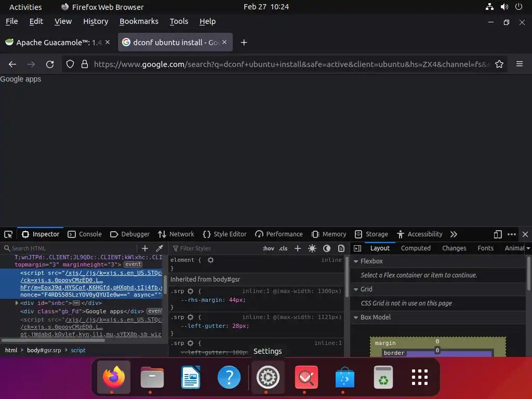Toggle Responsive Design Mode icon
Viewport: 532px width, 399px height.
click(498, 234)
